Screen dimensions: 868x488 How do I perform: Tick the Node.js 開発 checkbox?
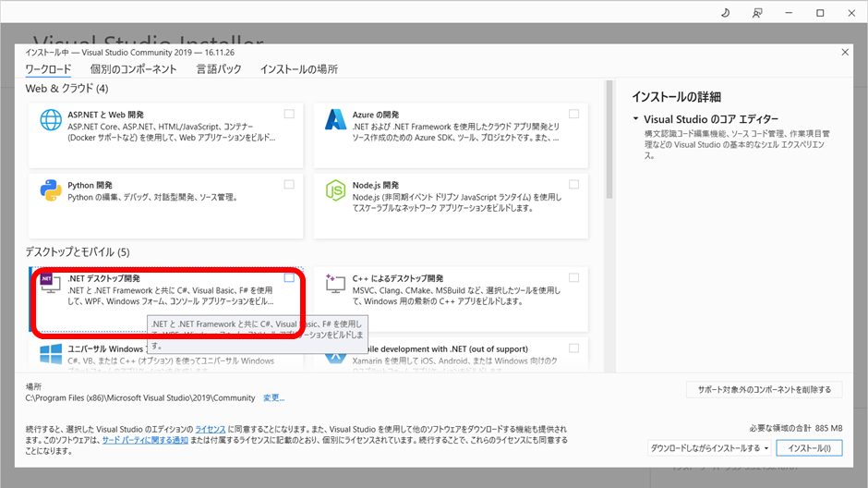[573, 183]
